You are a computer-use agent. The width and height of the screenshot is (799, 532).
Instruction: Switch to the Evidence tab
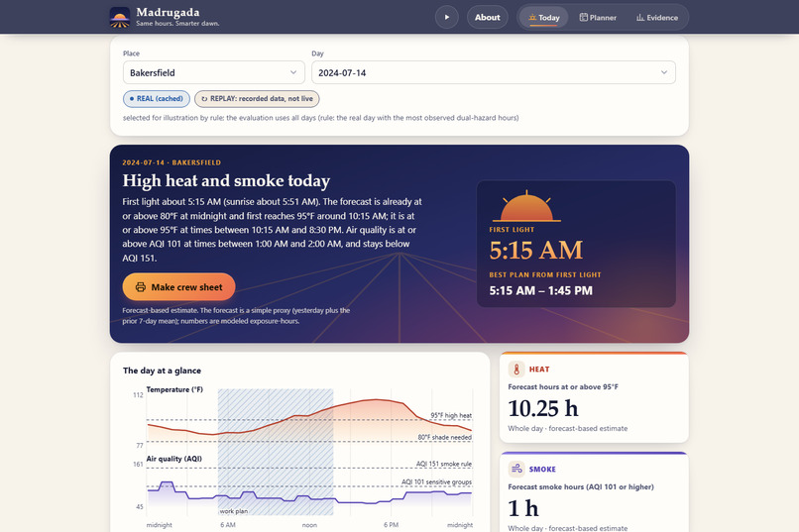click(x=657, y=17)
